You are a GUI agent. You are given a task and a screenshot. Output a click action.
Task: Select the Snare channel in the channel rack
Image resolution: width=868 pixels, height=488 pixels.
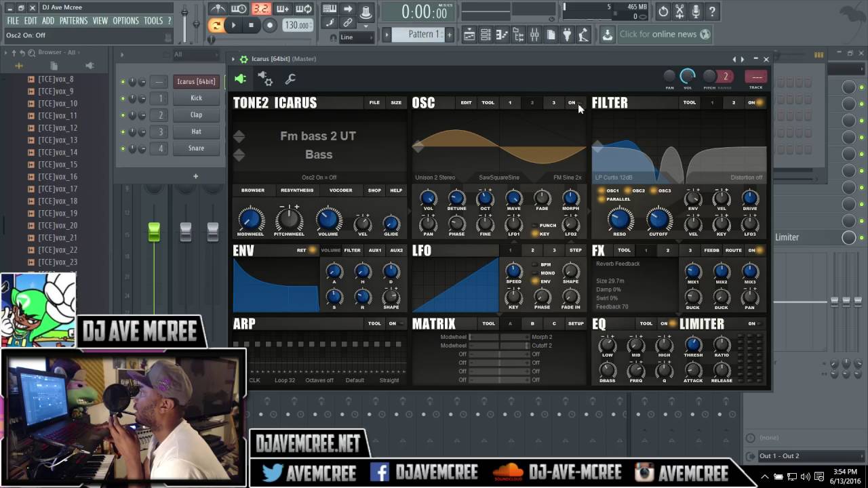coord(196,148)
